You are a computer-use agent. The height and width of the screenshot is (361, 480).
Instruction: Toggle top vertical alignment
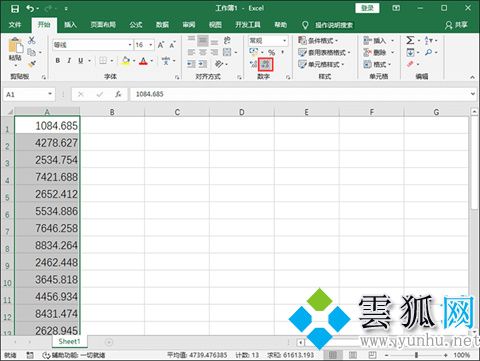[191, 40]
